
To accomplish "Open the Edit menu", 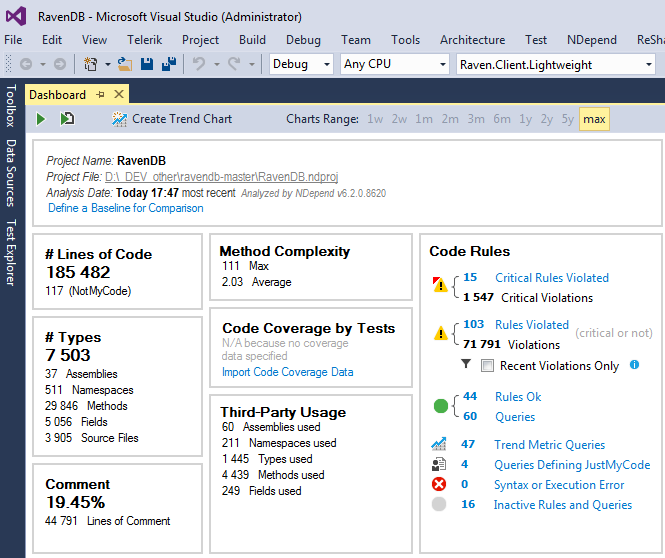I will coord(52,40).
